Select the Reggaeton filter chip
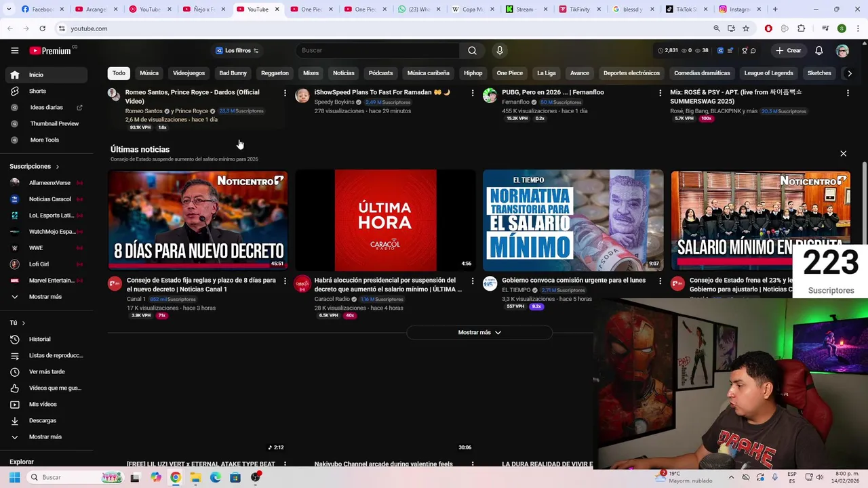Screen dimensions: 868x488 pos(275,73)
